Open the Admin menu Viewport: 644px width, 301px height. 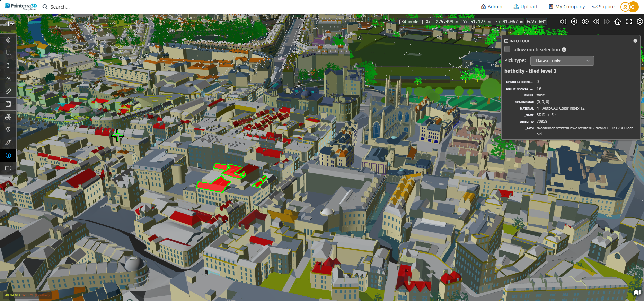492,7
